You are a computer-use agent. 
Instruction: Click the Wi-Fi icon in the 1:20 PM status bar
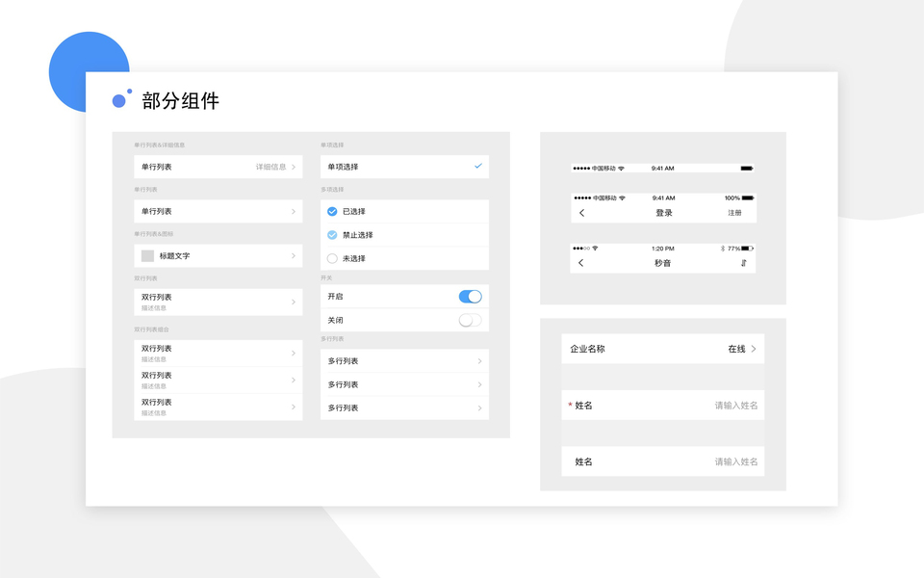tap(595, 249)
